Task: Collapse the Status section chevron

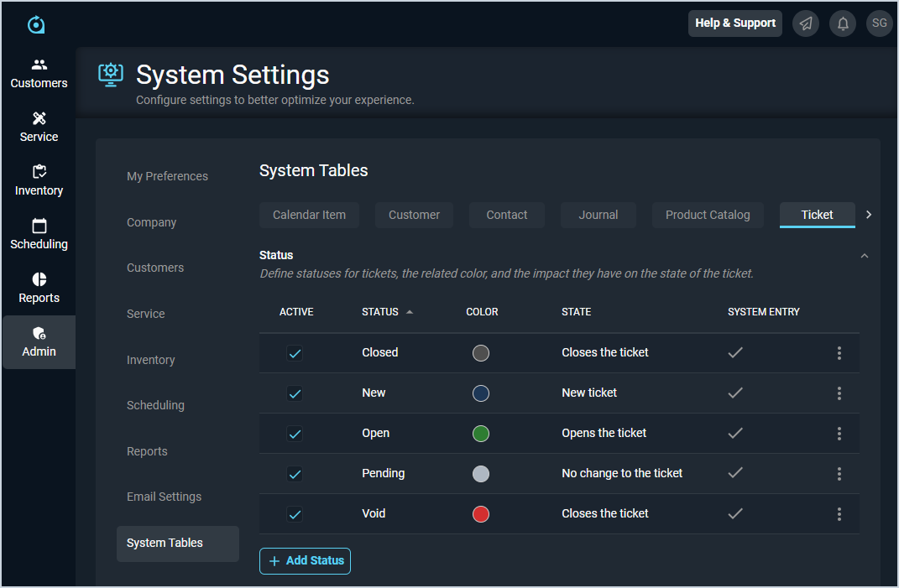Action: click(865, 256)
